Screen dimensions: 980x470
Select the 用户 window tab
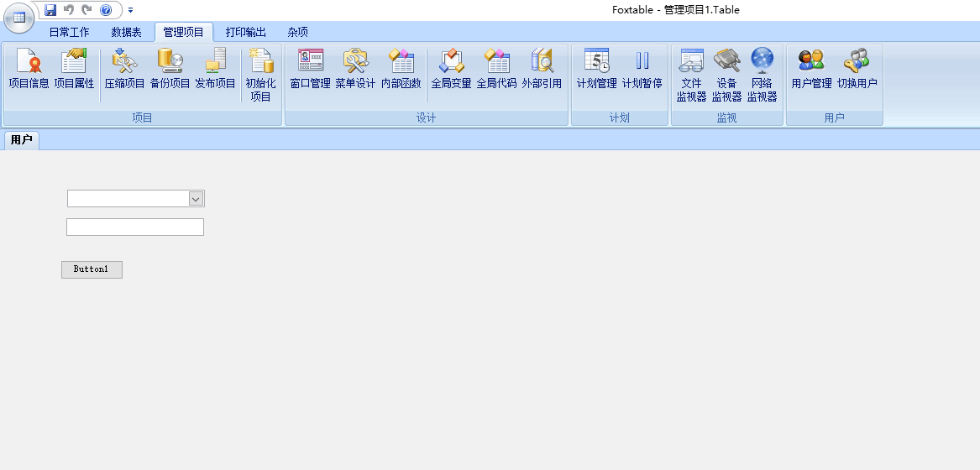pyautogui.click(x=22, y=140)
